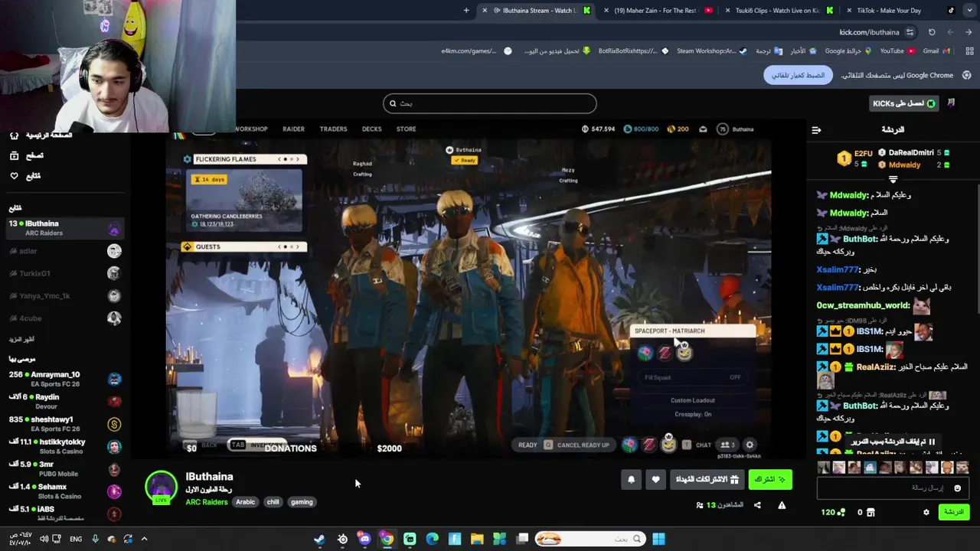Click the YouTube bookmark

click(897, 51)
